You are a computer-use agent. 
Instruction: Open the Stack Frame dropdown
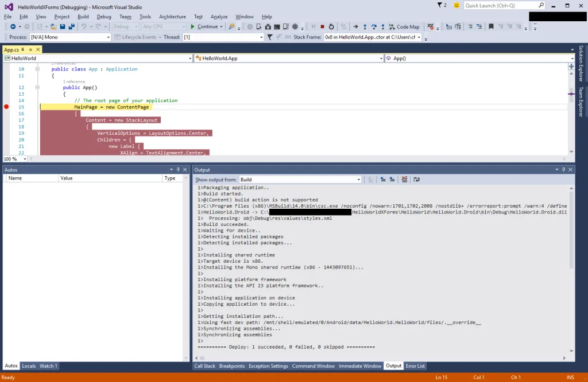373,37
